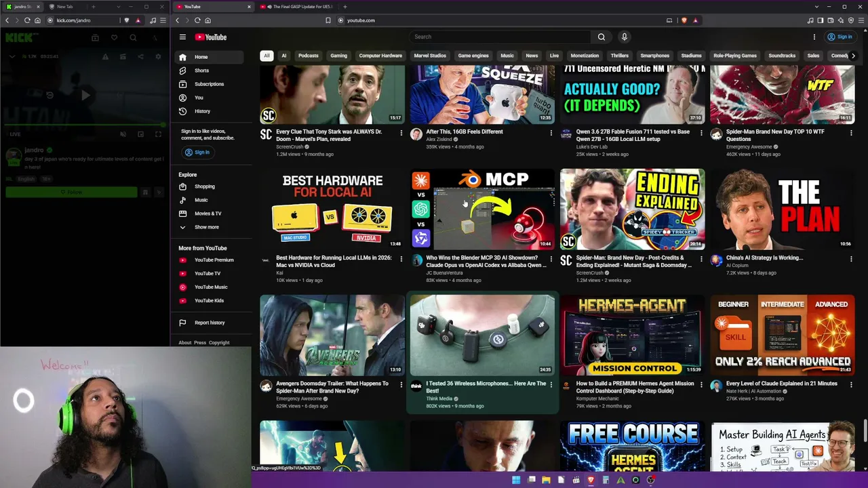This screenshot has height=488, width=868.
Task: Select the Smartphones filter chip
Action: click(x=655, y=56)
